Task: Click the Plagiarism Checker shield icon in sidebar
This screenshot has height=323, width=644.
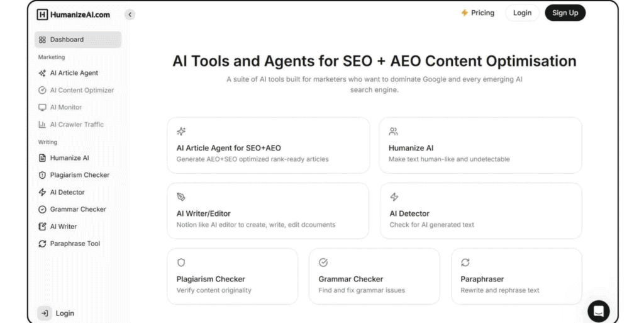Action: [42, 175]
